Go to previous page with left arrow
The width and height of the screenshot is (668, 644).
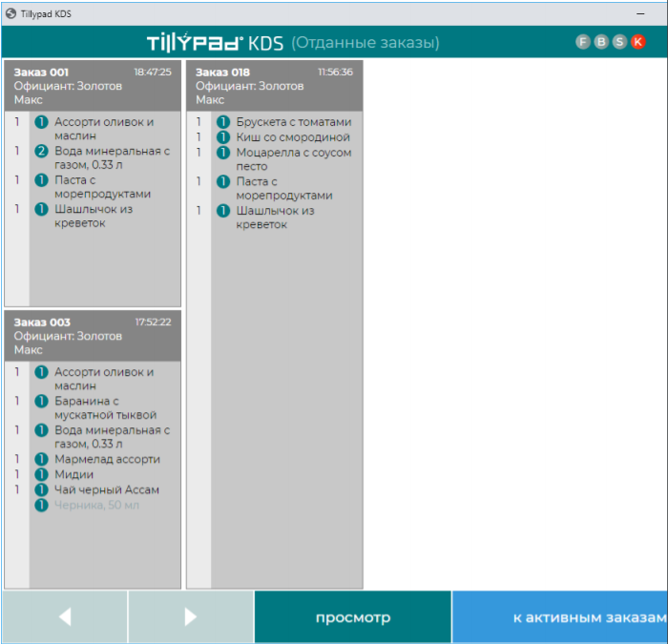[x=65, y=616]
